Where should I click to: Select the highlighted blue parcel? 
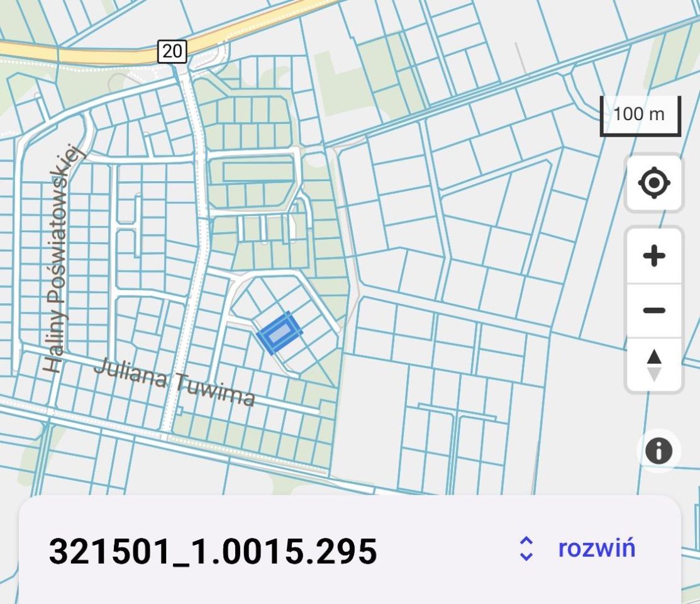pyautogui.click(x=279, y=332)
